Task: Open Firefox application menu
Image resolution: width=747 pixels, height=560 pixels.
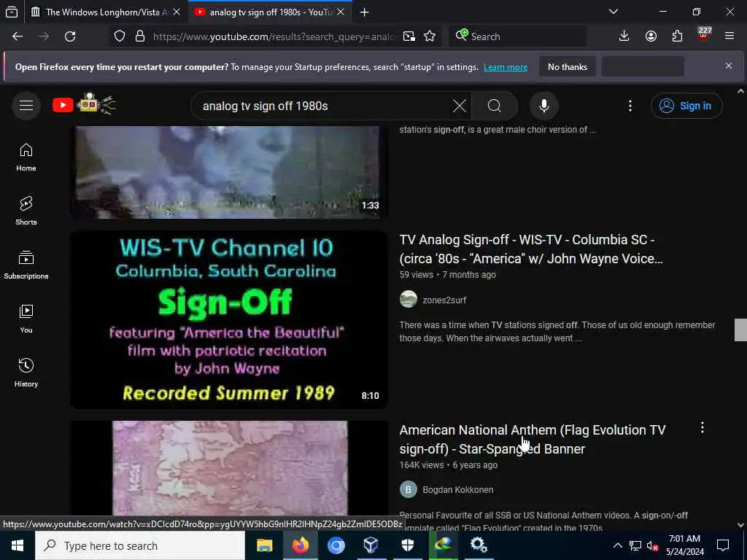Action: pyautogui.click(x=729, y=36)
